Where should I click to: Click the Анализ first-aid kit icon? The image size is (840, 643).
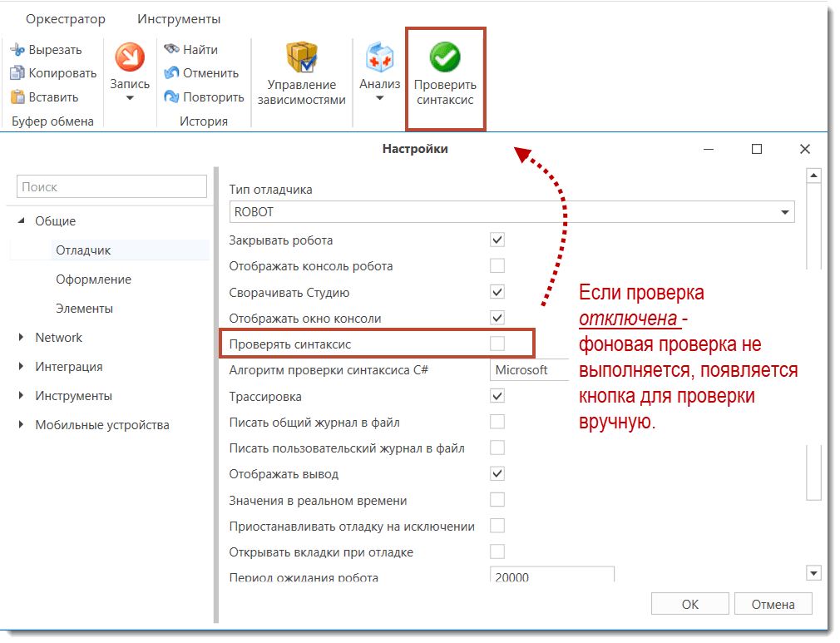pyautogui.click(x=379, y=58)
